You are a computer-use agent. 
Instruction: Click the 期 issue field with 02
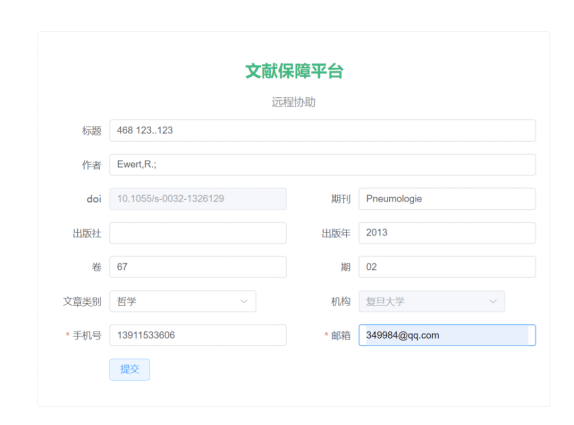tap(447, 267)
